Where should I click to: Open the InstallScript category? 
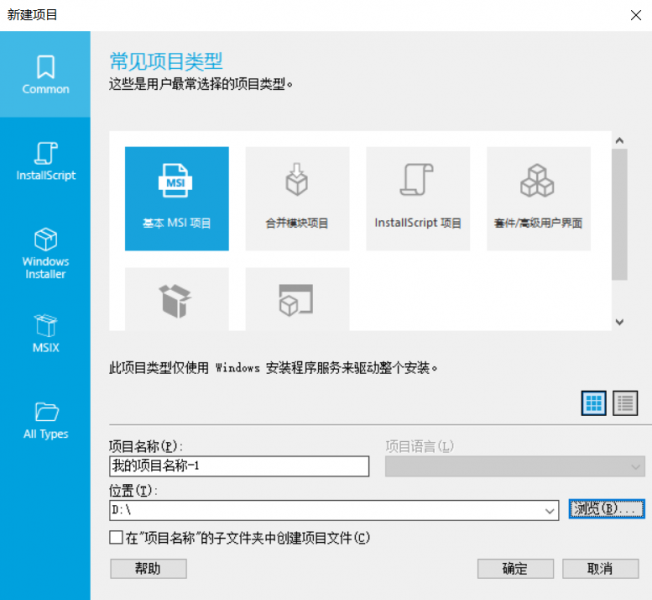click(45, 161)
